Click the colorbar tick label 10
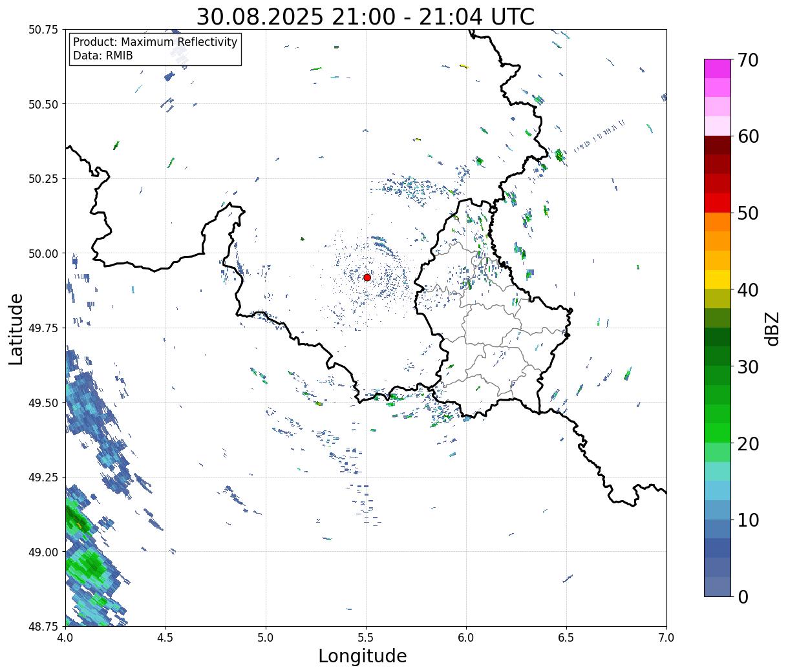Screen dimensions: 788x672 click(x=748, y=520)
